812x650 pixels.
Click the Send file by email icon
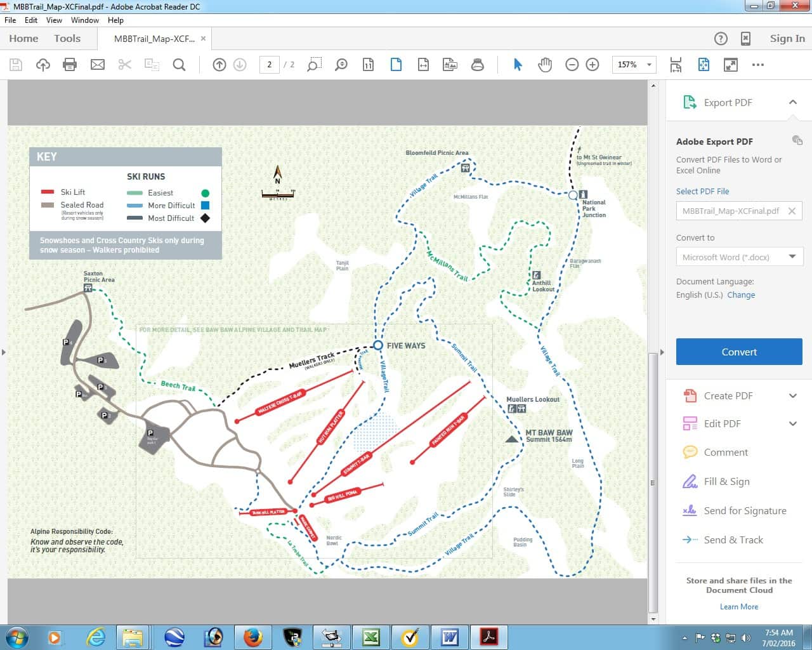(98, 65)
